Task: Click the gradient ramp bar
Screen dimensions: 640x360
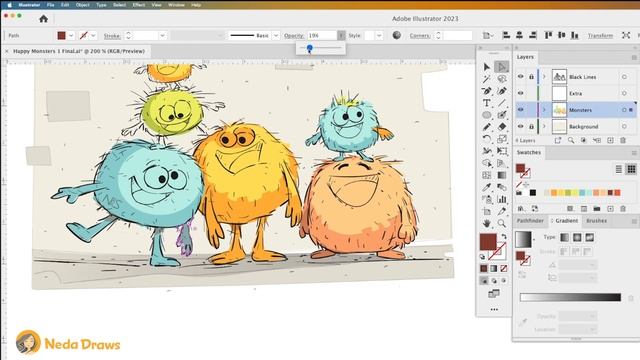Action: point(570,298)
